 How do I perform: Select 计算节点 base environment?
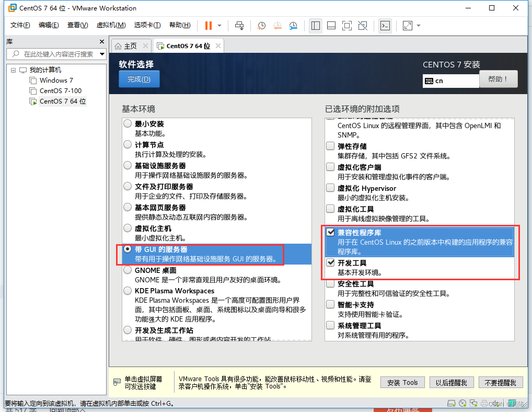(x=128, y=145)
